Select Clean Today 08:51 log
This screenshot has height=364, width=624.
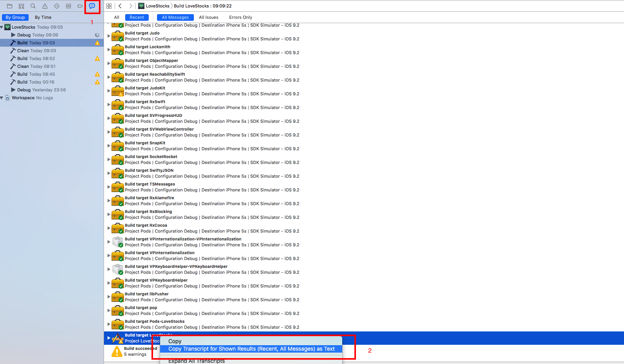pos(52,66)
